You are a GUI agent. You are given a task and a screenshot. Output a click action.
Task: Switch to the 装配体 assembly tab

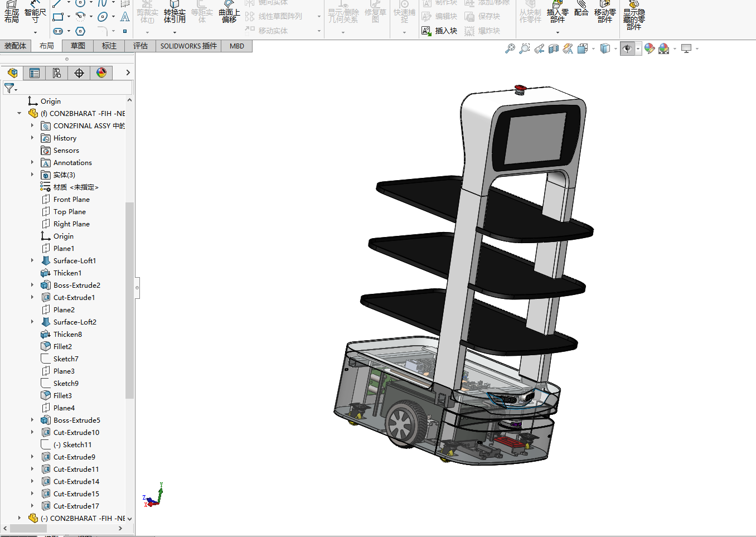(16, 46)
